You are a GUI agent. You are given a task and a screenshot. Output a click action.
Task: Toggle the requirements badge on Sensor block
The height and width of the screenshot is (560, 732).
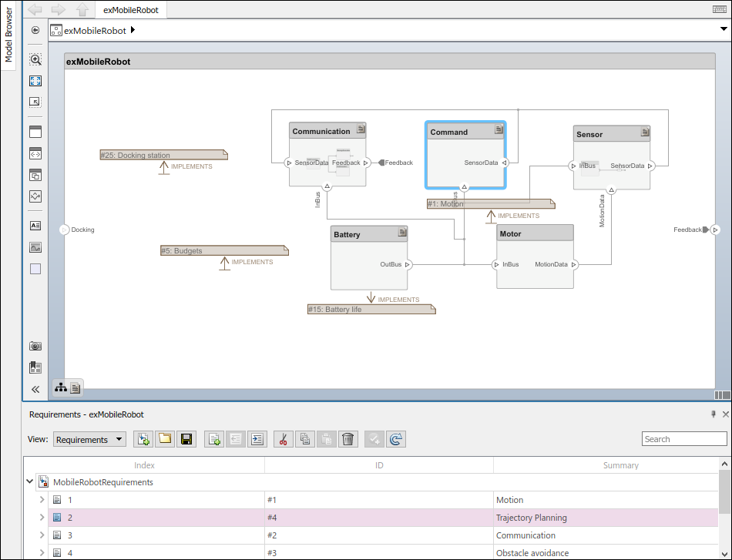coord(645,132)
